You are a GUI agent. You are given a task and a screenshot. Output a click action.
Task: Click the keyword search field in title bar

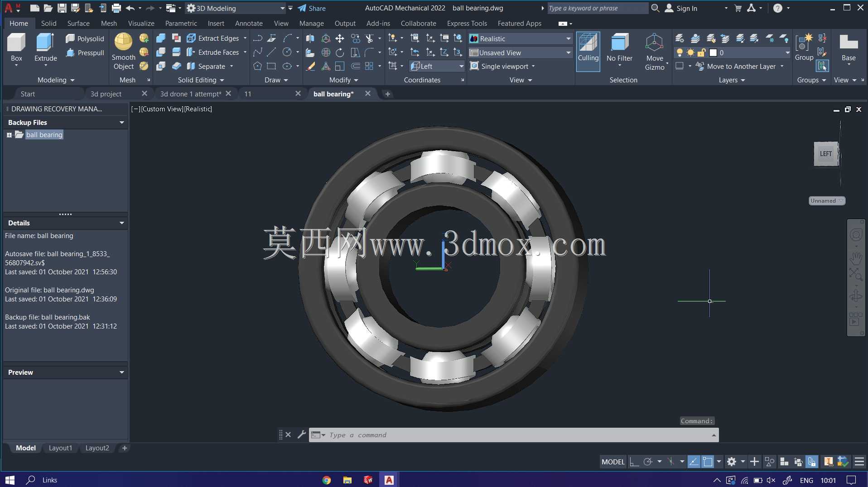pos(597,8)
